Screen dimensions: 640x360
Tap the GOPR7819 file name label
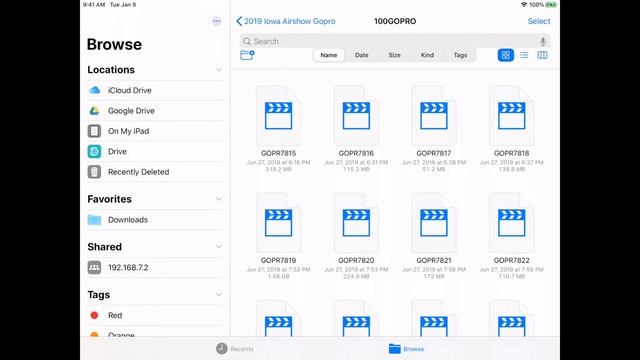(278, 260)
